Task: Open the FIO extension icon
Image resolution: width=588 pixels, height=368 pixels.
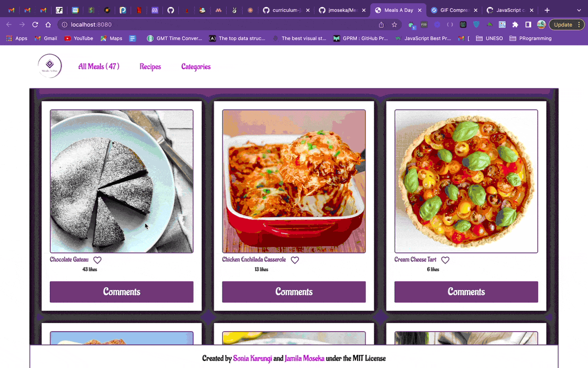Action: tap(424, 25)
